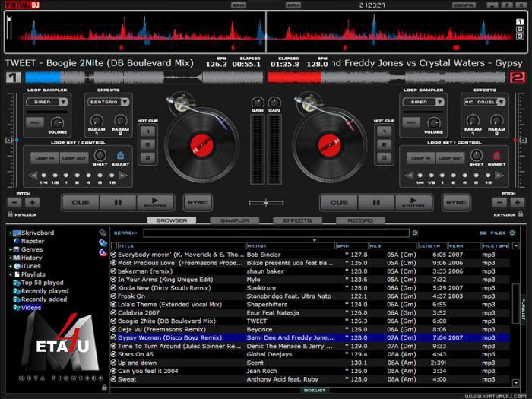The width and height of the screenshot is (532, 399).
Task: Click the SYNC button on deck 1
Action: point(198,203)
